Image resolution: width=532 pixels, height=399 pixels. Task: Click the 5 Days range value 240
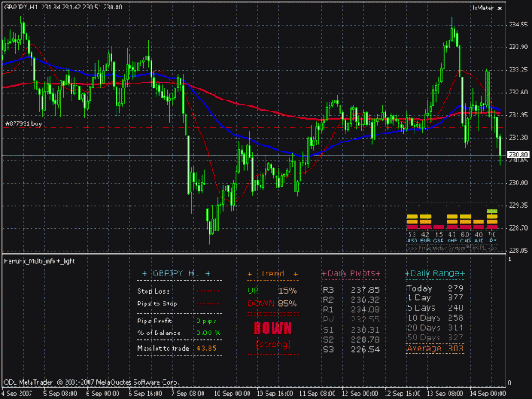(455, 308)
